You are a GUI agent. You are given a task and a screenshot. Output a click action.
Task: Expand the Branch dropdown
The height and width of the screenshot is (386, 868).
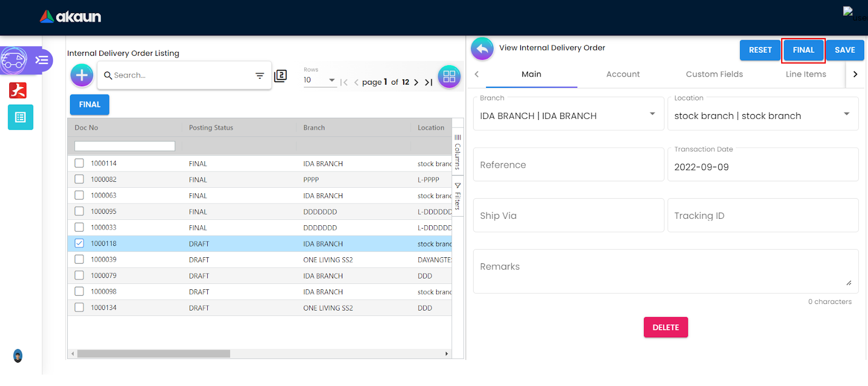[652, 114]
